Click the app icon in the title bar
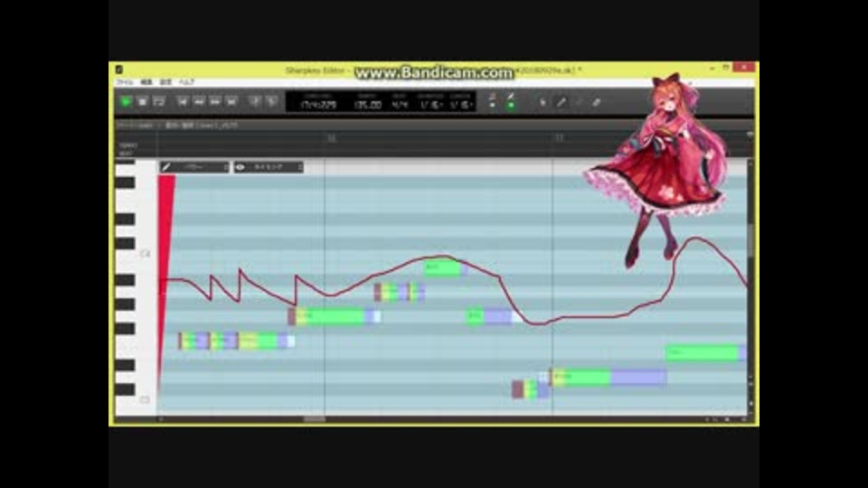The width and height of the screenshot is (868, 488). coord(119,70)
